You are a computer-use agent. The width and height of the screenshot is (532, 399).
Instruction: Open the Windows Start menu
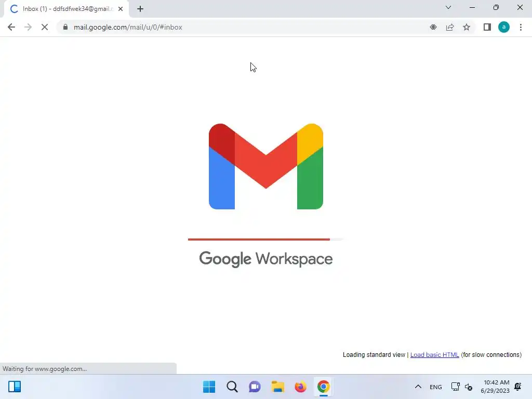click(209, 387)
